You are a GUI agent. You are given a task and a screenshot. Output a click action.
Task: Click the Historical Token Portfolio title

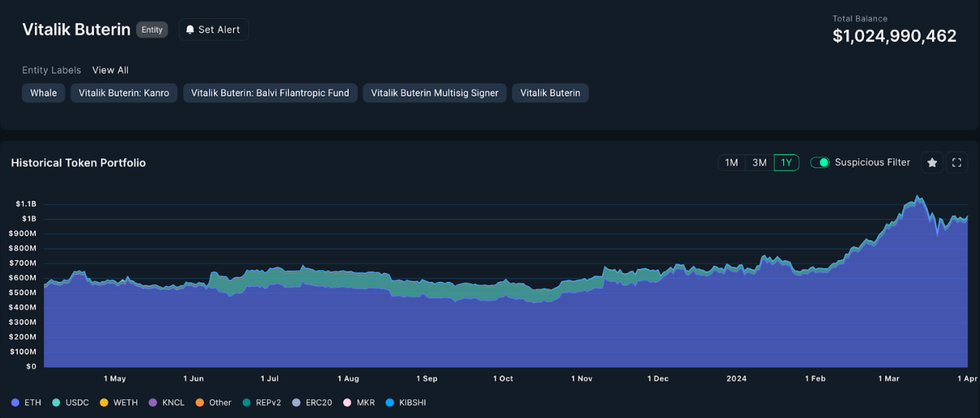[78, 163]
